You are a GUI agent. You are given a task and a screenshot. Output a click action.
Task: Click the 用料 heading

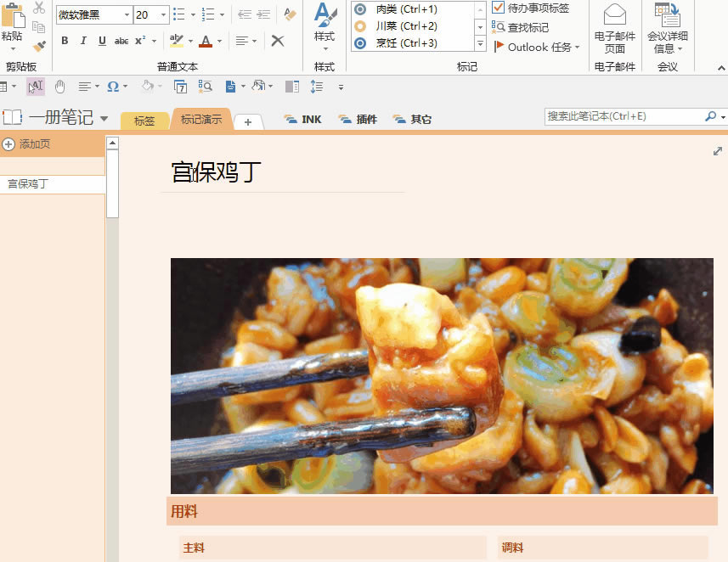click(184, 511)
